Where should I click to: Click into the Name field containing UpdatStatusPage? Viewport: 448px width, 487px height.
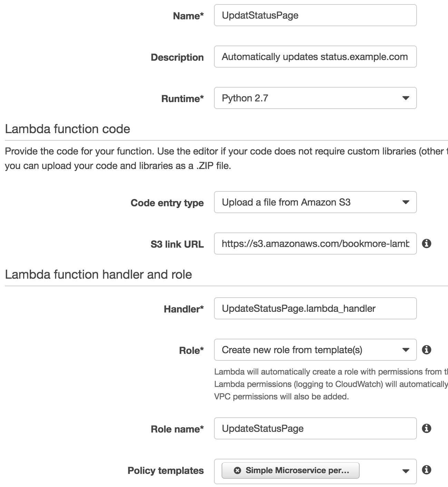(315, 15)
